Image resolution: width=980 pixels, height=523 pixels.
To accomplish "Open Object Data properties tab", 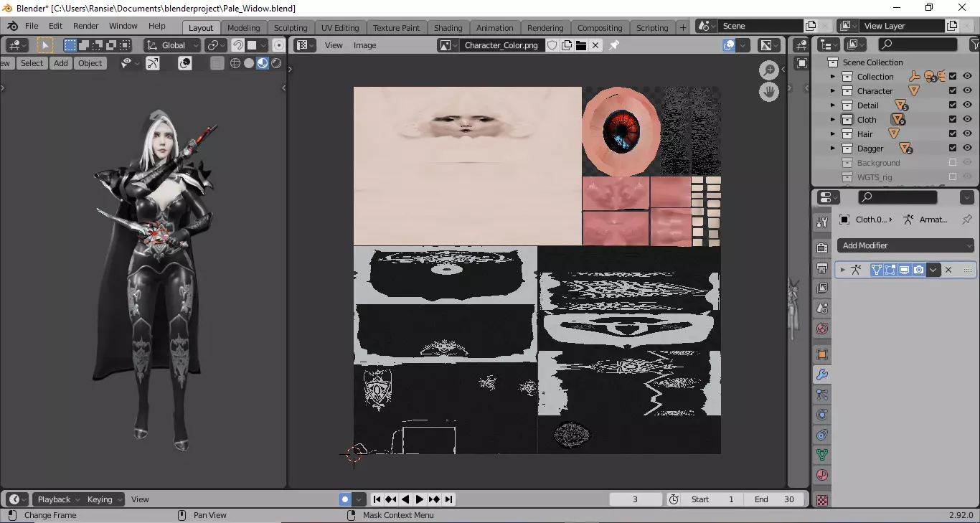I will (x=822, y=455).
